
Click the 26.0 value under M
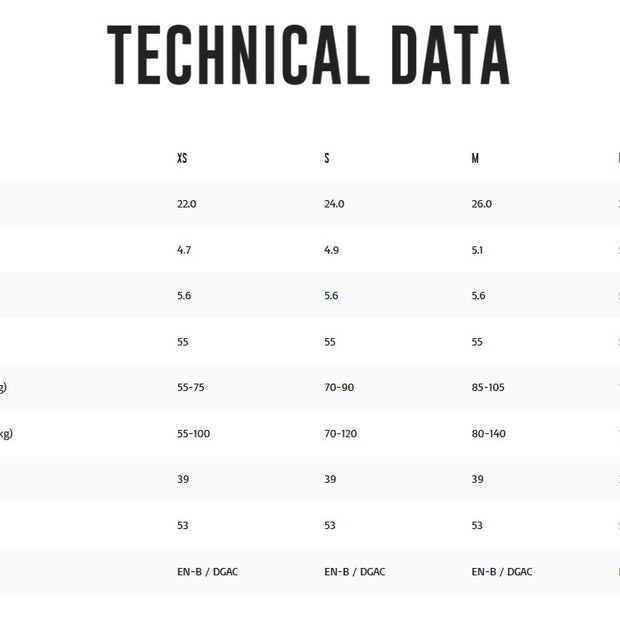point(482,204)
